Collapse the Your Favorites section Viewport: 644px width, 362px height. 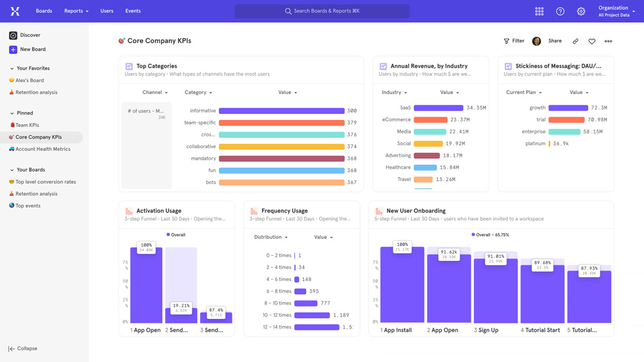12,68
